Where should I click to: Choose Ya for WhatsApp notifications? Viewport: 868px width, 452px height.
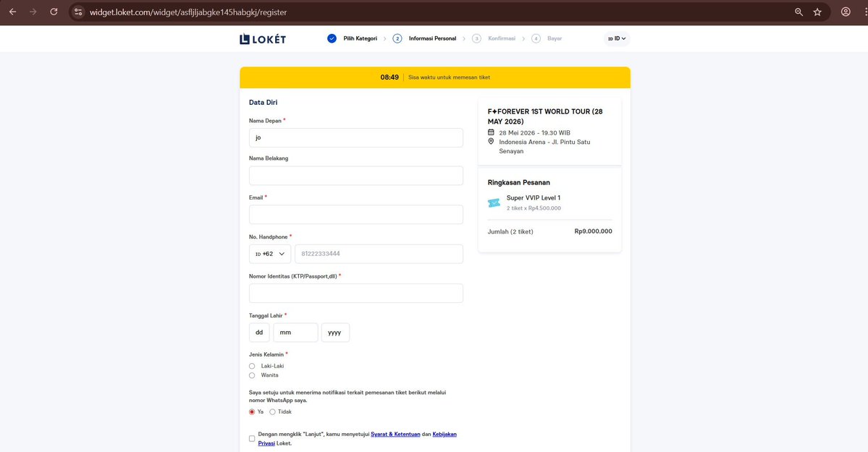pos(252,412)
